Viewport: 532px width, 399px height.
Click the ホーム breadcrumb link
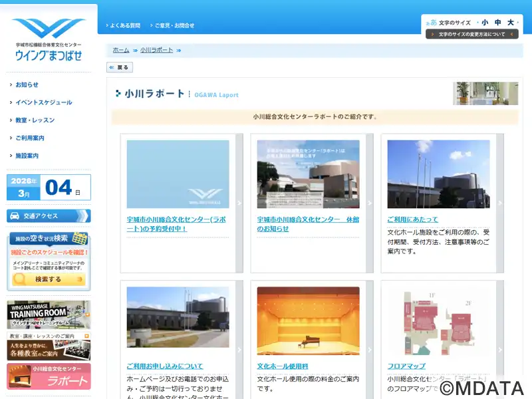coord(121,51)
